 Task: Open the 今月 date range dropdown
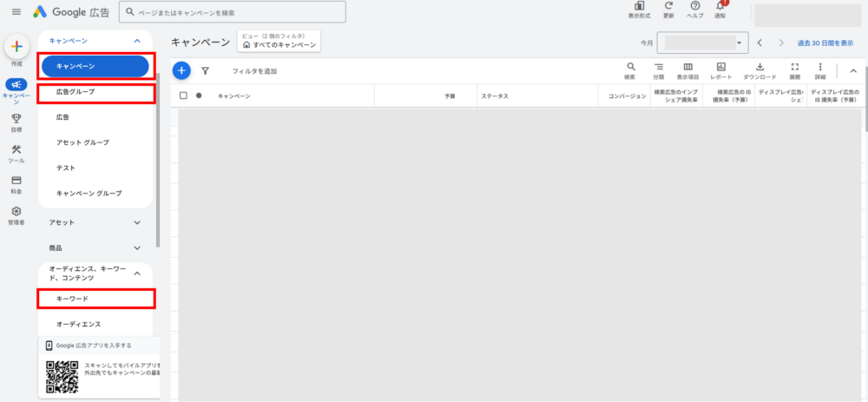tap(702, 42)
